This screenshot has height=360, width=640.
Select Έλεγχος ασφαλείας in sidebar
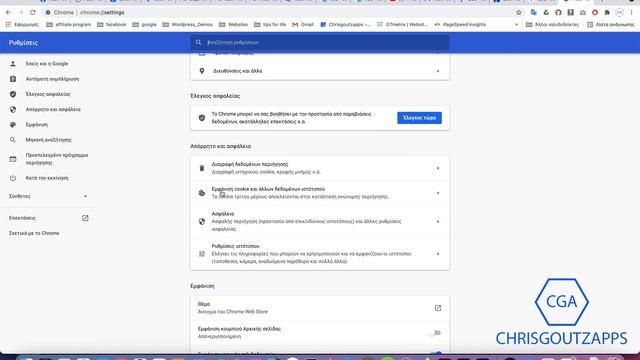coord(48,94)
